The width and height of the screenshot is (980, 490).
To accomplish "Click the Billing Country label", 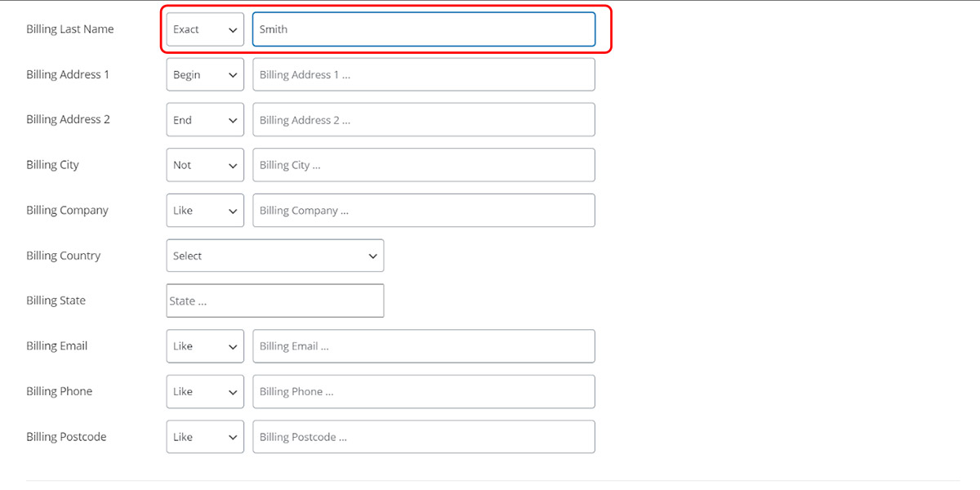I will (63, 256).
